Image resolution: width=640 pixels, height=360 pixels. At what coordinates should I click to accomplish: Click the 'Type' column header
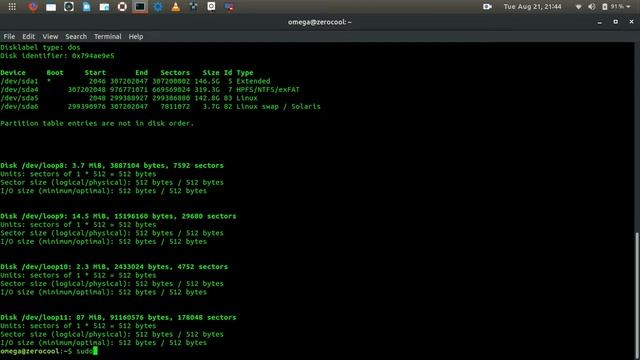(245, 73)
